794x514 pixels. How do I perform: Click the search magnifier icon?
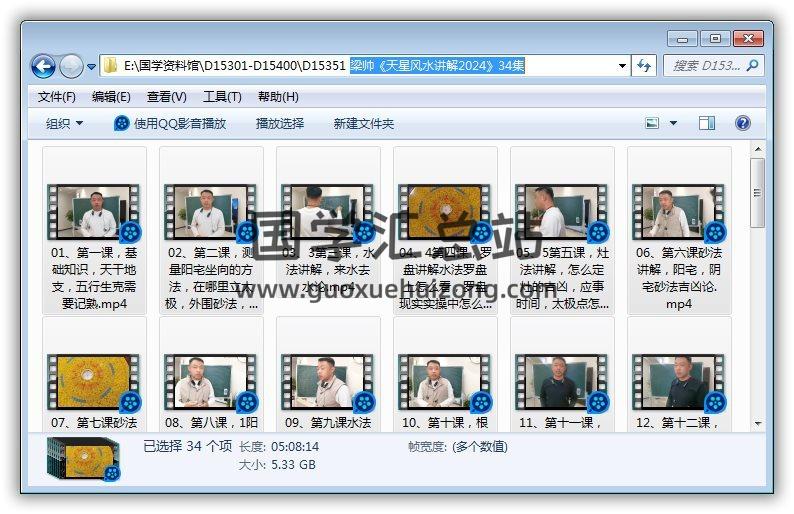pyautogui.click(x=752, y=66)
